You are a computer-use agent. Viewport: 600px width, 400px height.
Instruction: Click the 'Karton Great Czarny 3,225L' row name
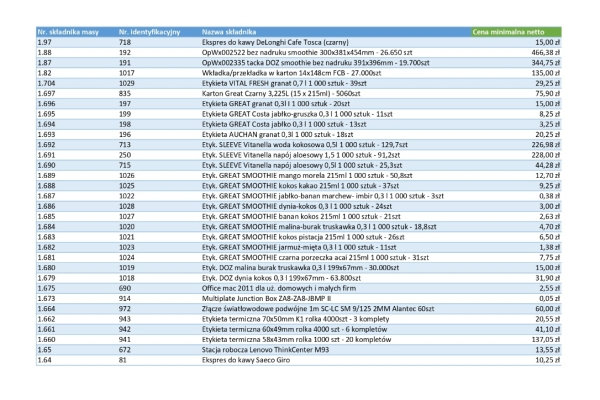click(x=281, y=94)
